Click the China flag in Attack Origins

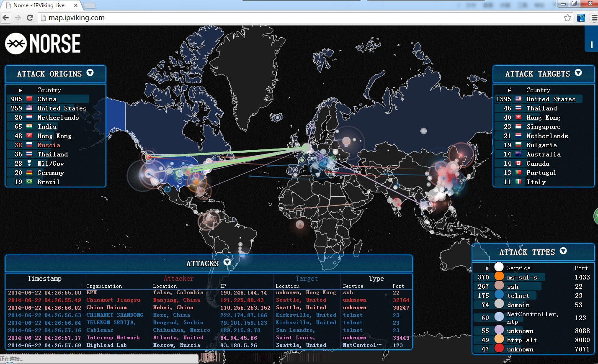29,99
